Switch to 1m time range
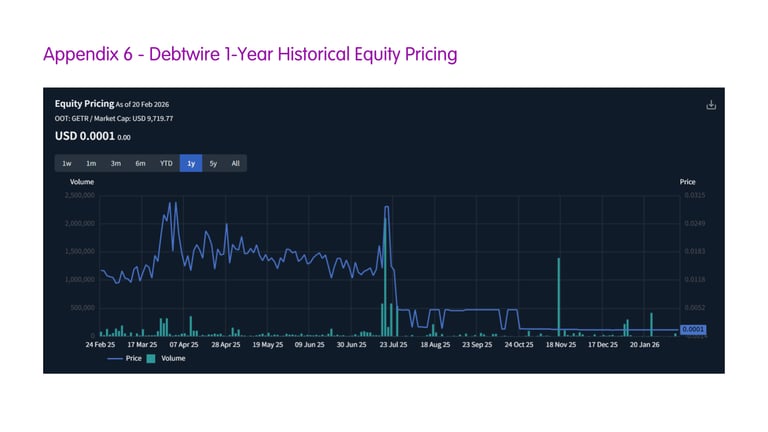Screen dimensions: 768x432 (91, 163)
